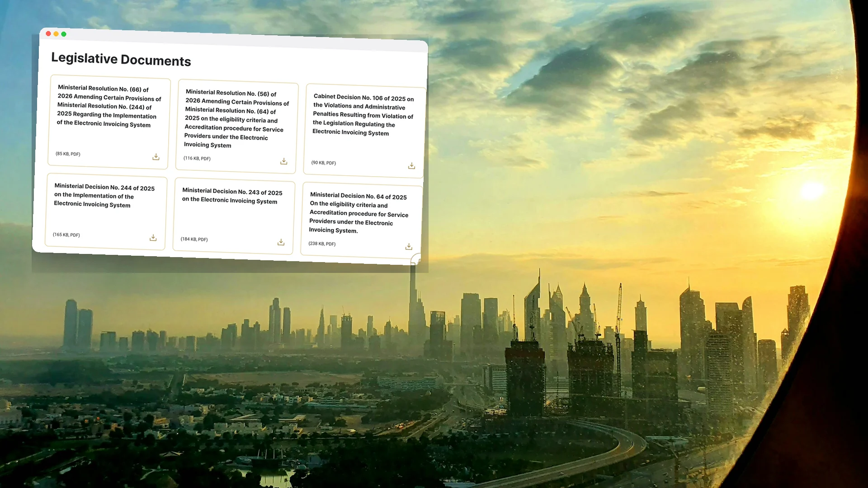
Task: Click the (238 KB, PDF) file size label
Action: (x=322, y=244)
